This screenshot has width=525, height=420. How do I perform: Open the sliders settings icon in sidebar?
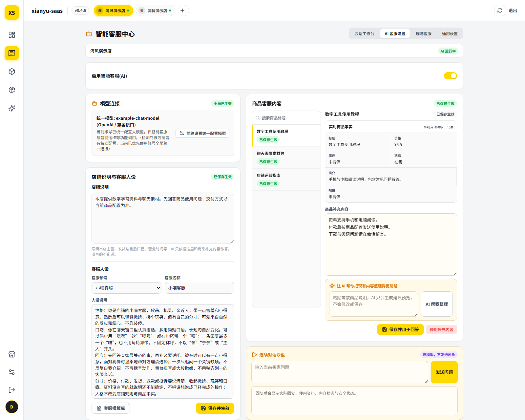point(12,372)
